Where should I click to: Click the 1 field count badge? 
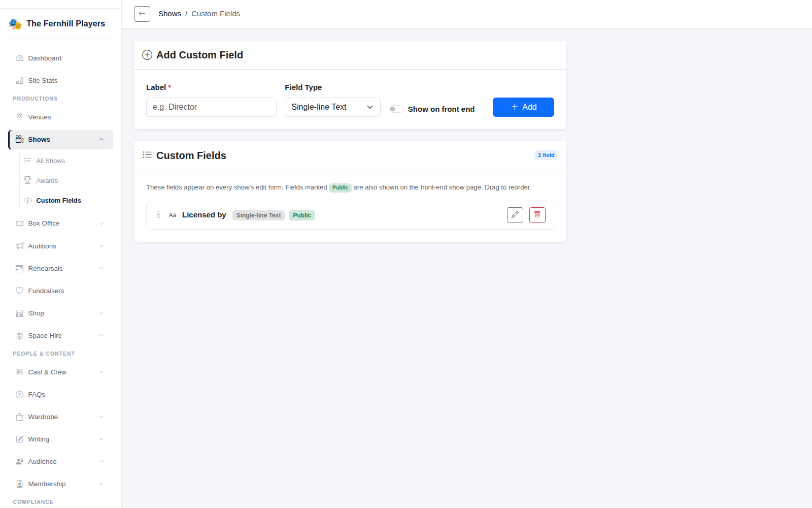tap(546, 155)
